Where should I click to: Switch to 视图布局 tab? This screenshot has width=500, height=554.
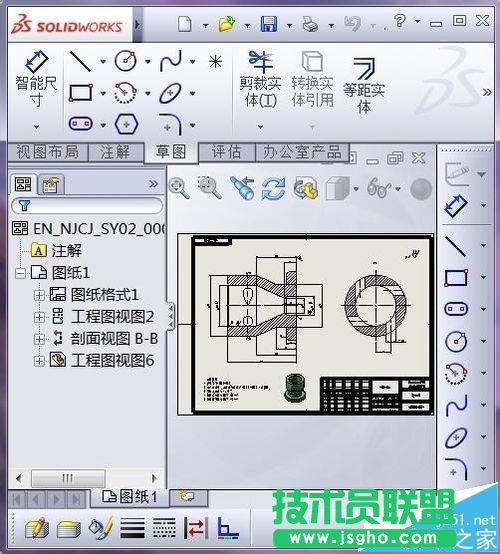pyautogui.click(x=48, y=152)
